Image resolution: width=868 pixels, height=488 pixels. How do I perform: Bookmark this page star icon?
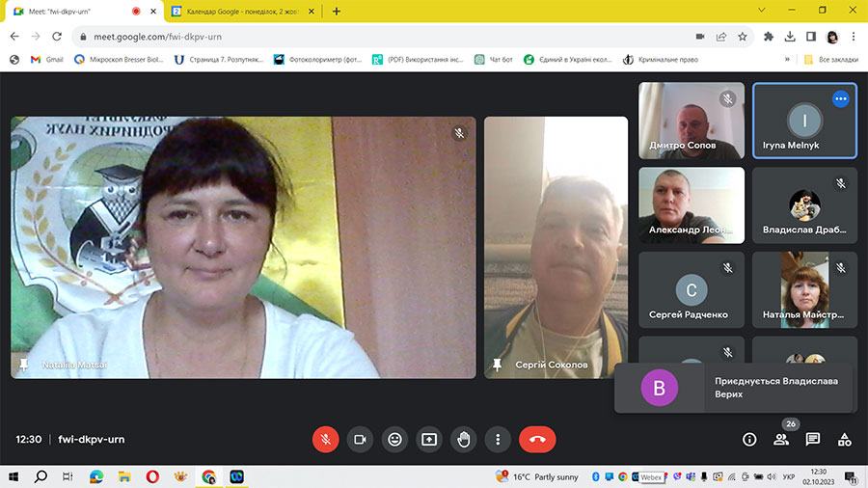pos(743,37)
